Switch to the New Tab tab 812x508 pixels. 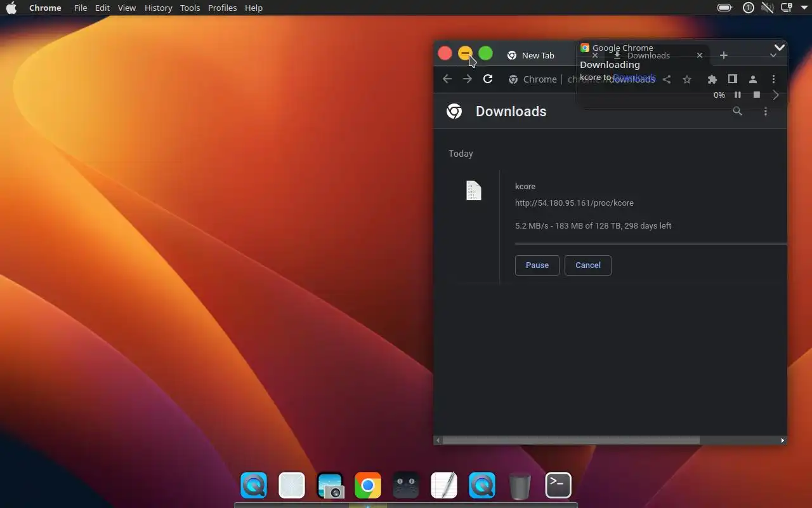pos(538,55)
